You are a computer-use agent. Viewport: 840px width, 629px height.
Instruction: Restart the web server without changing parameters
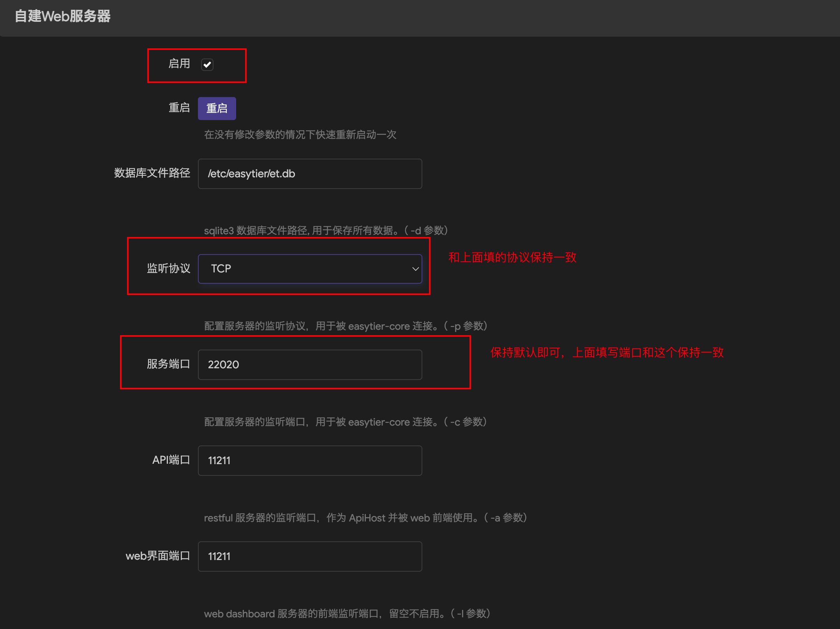pos(217,108)
